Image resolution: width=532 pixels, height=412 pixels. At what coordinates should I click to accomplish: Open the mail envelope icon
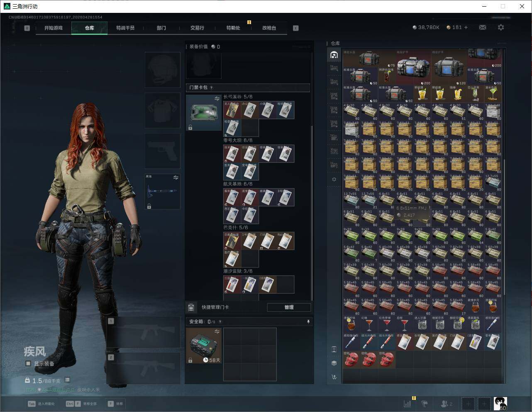coord(483,27)
